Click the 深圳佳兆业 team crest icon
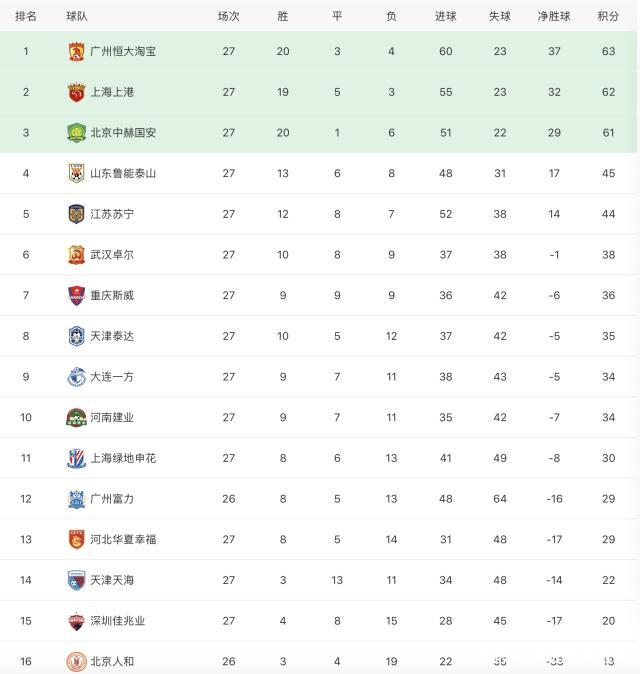Screen dimensions: 640x674 pyautogui.click(x=76, y=621)
